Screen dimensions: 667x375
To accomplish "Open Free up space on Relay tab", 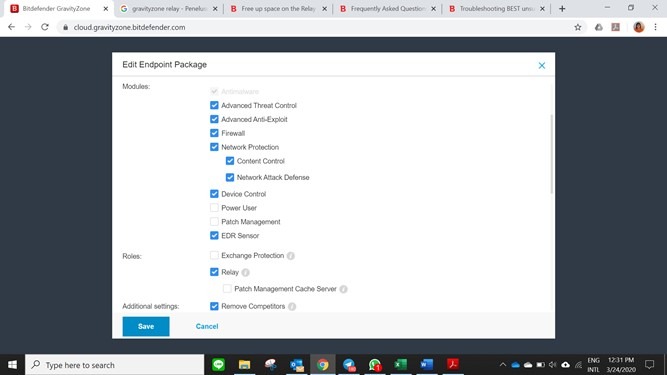I will click(278, 9).
